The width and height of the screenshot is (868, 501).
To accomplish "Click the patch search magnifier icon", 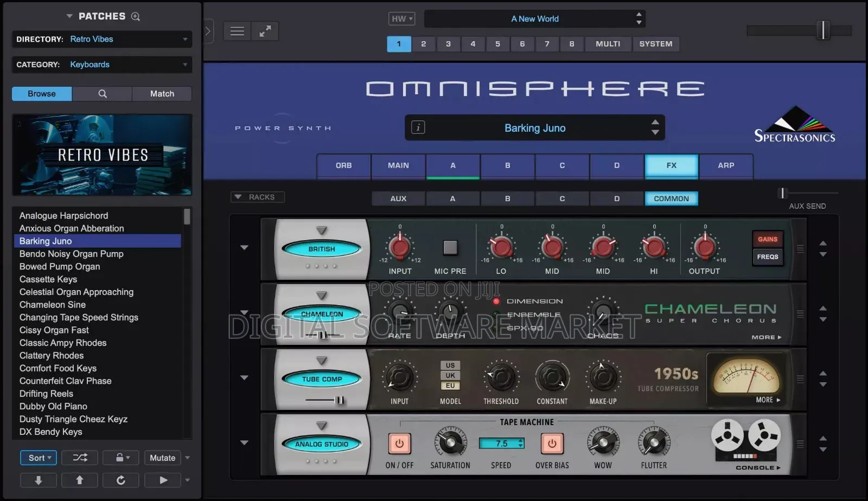I will 102,94.
